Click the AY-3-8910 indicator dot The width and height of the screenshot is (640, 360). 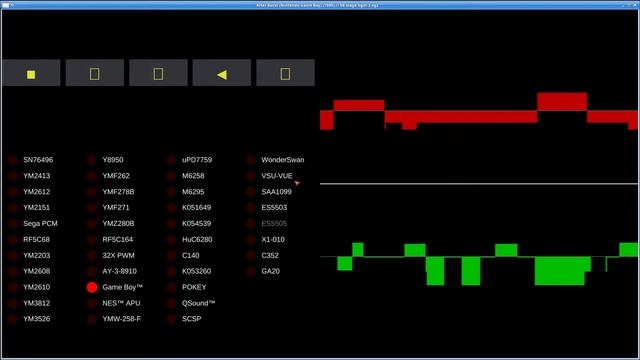click(x=92, y=271)
